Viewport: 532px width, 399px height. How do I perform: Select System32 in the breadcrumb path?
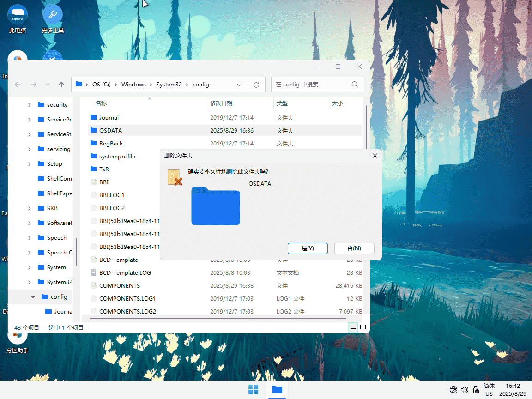click(169, 85)
